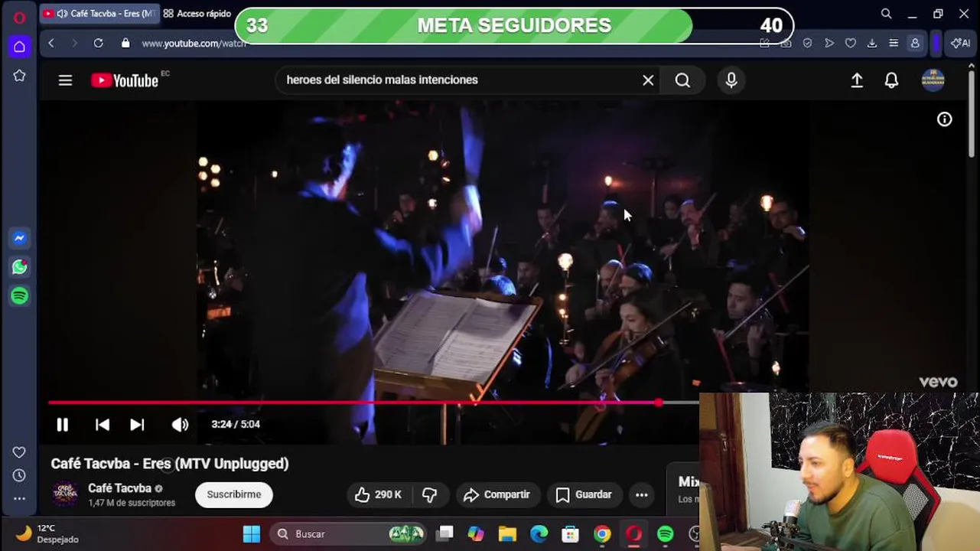980x551 pixels.
Task: Open Microsoft Store from the taskbar
Action: tap(571, 533)
